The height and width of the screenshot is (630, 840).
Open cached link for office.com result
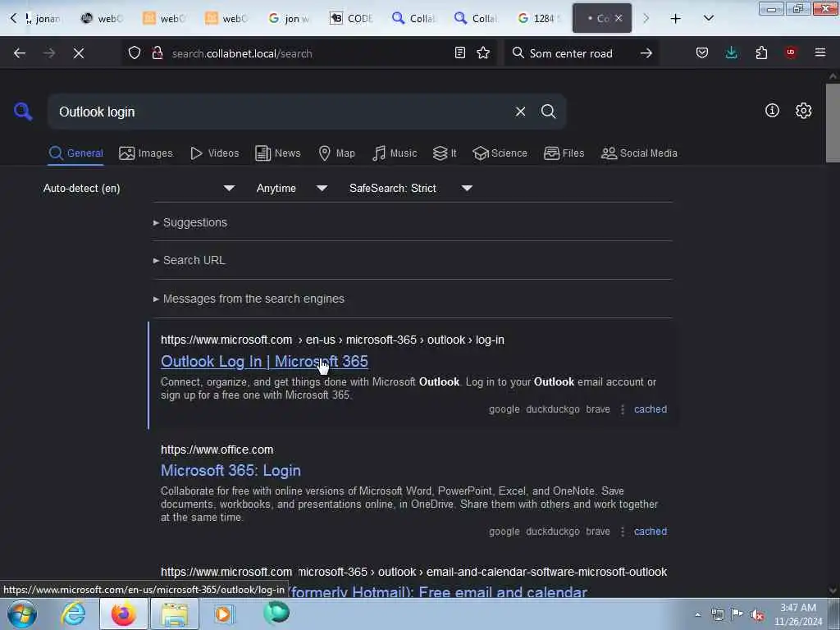coord(651,532)
